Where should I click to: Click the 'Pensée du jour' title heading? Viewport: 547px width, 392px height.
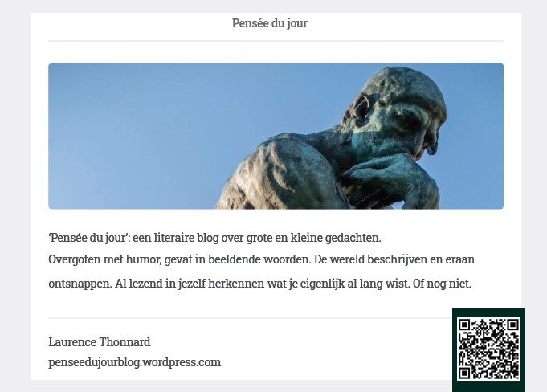(x=270, y=23)
